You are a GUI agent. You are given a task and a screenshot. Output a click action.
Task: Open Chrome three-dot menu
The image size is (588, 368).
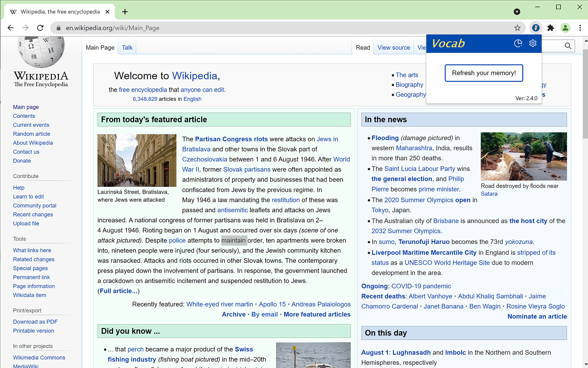pyautogui.click(x=580, y=28)
